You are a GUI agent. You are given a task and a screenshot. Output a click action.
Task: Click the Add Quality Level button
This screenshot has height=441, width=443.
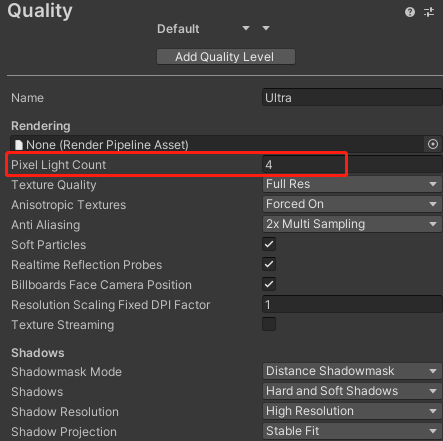click(x=226, y=57)
